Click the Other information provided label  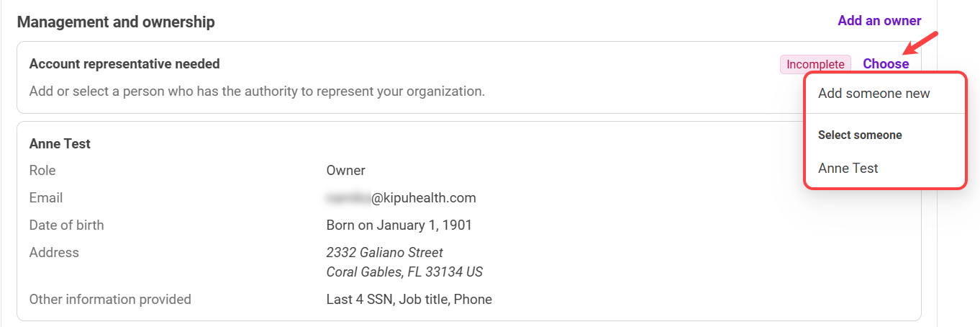tap(110, 300)
